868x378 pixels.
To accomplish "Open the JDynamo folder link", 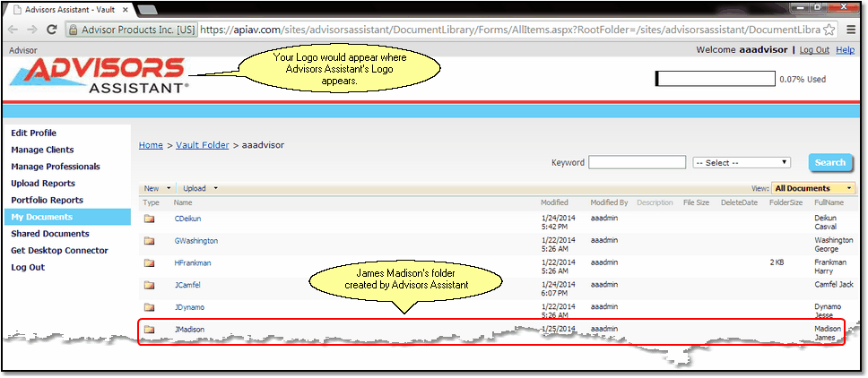I will coord(189,307).
